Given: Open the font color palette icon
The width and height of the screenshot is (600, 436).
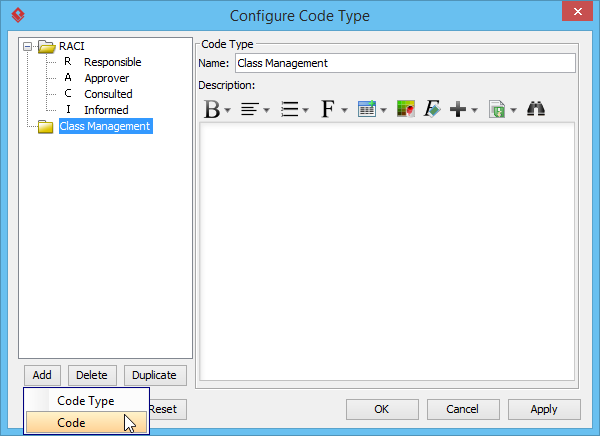Looking at the screenshot, I should click(406, 109).
